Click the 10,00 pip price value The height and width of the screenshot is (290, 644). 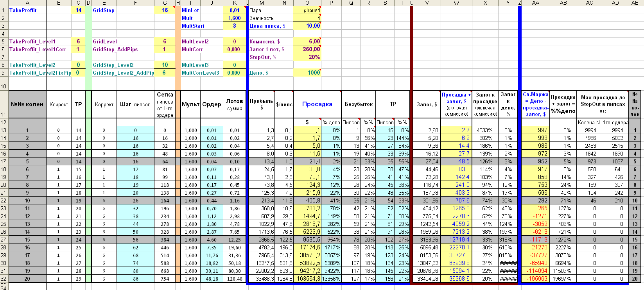coord(307,26)
